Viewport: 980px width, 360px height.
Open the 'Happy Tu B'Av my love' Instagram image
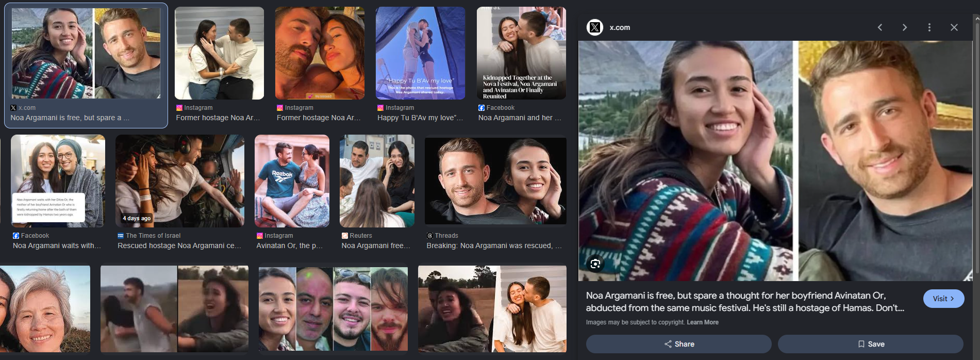coord(420,53)
